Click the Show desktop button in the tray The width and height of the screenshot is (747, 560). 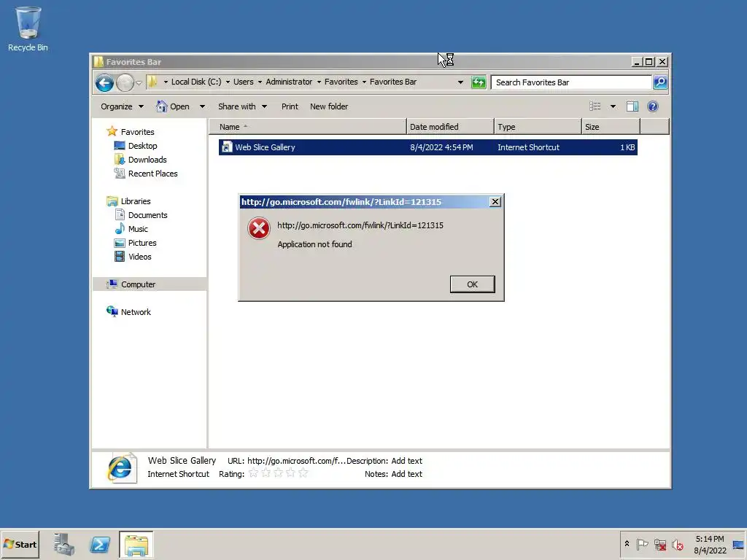click(x=738, y=544)
